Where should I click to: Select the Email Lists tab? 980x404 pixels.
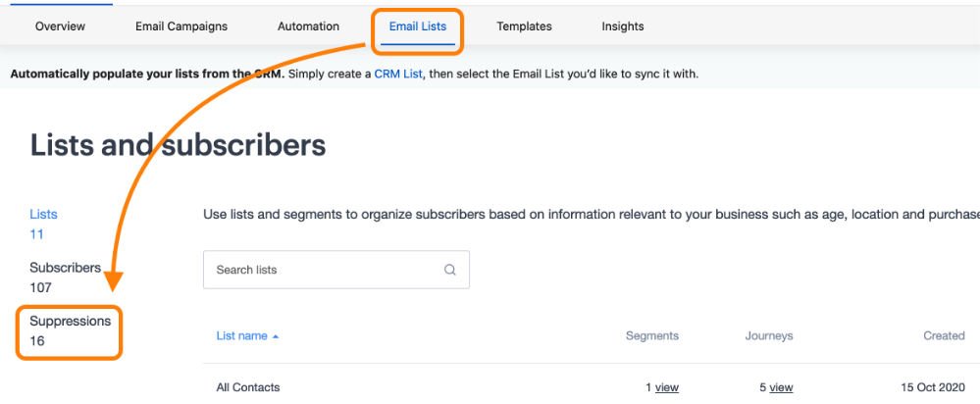(418, 26)
